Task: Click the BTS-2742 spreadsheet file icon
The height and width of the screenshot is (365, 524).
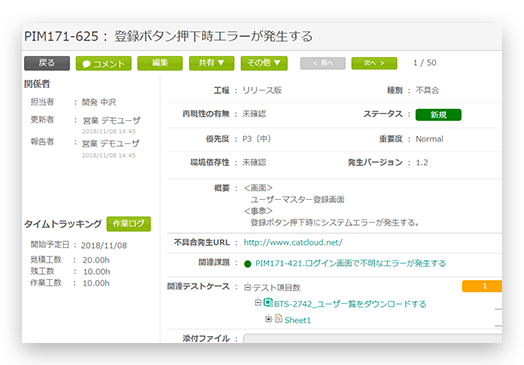Action: [x=268, y=302]
